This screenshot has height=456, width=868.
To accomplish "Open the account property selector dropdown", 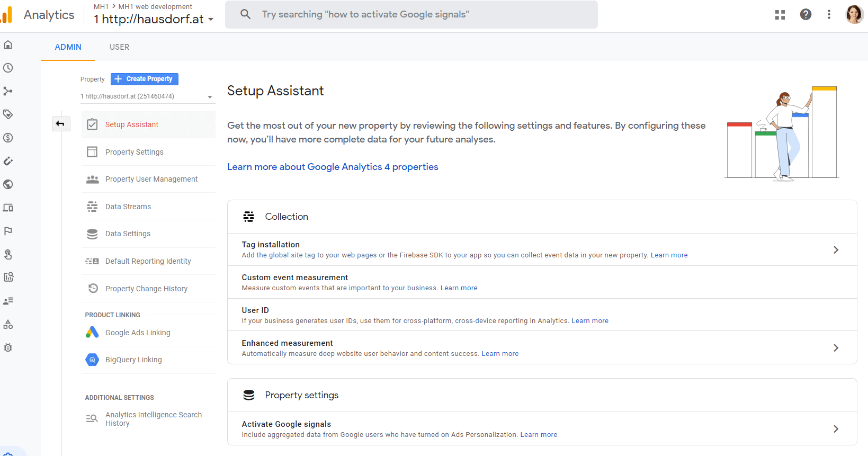I will [154, 19].
